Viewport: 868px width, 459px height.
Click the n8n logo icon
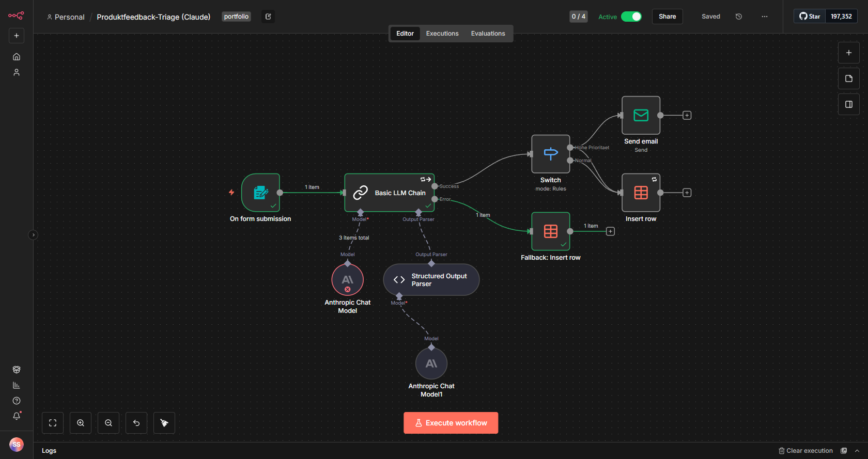[16, 15]
